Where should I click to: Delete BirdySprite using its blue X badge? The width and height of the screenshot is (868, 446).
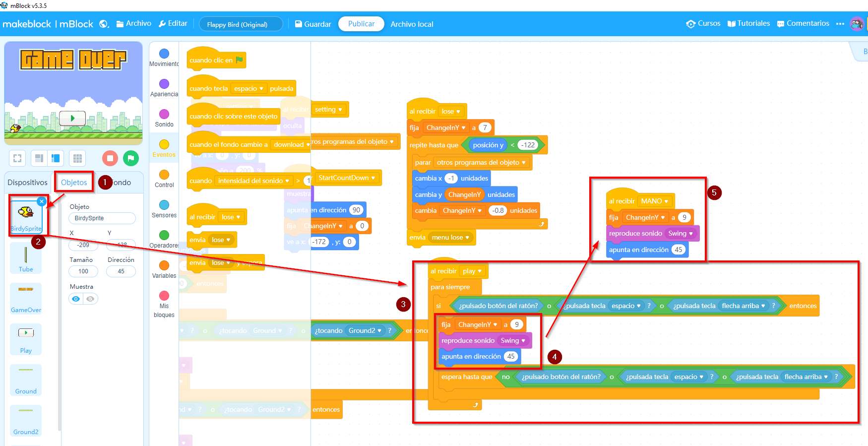42,201
